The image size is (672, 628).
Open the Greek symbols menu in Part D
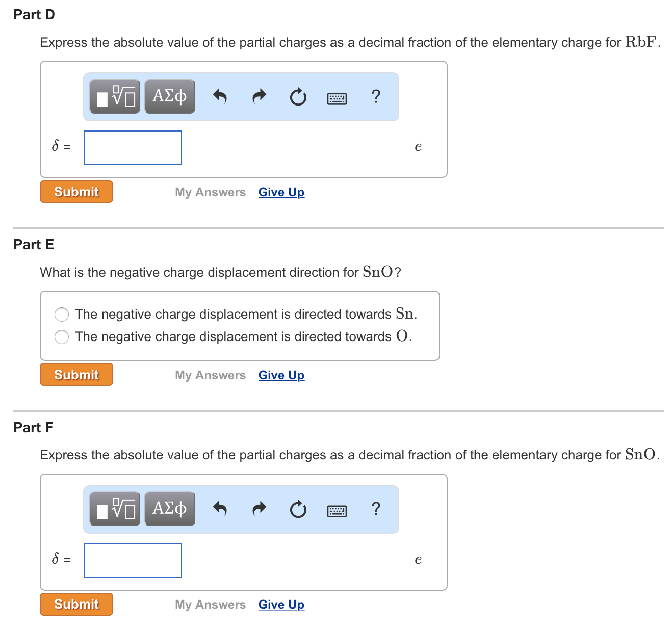coord(169,96)
